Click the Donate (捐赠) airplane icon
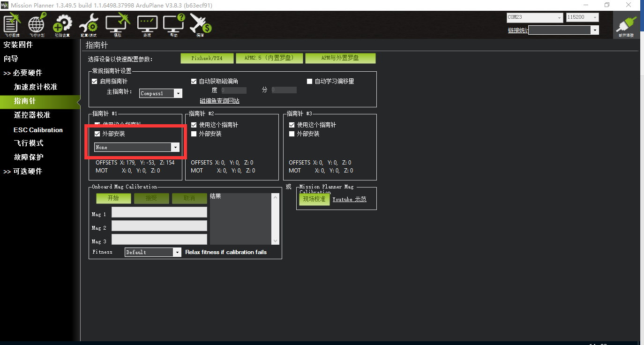This screenshot has width=644, height=345. pos(201,24)
